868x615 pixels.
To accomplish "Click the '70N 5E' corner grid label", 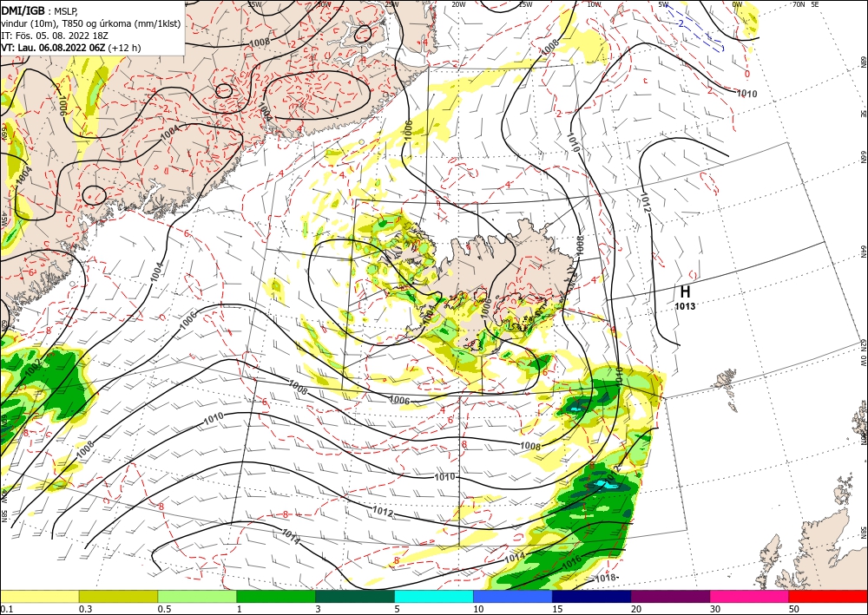I will 805,4.
